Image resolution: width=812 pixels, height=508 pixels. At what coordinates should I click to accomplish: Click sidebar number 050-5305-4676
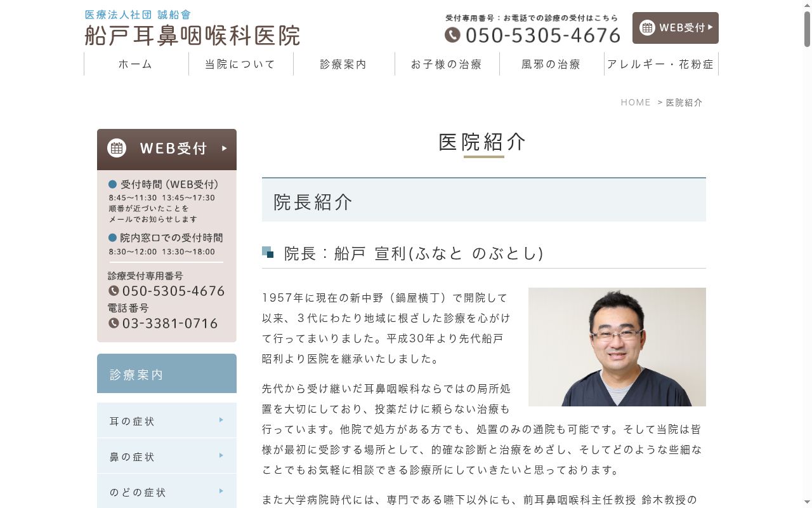174,291
